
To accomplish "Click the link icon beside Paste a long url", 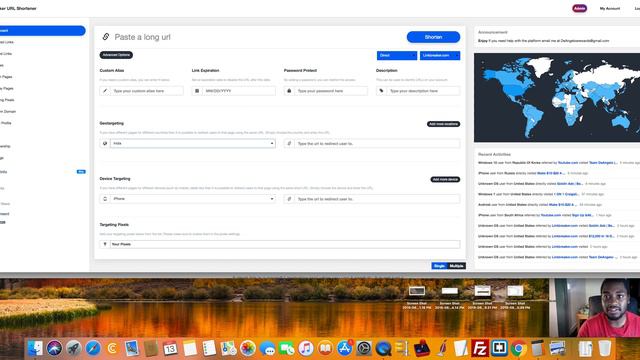I will (x=106, y=37).
